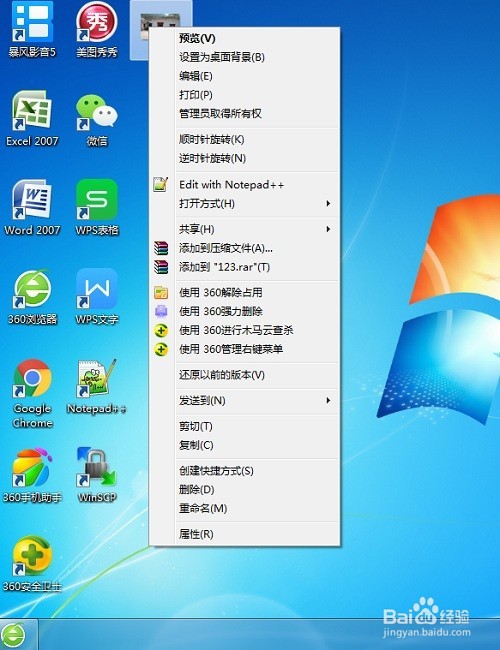The width and height of the screenshot is (500, 650).
Task: Click 360 icon beside 木马云查杀
Action: pyautogui.click(x=161, y=330)
